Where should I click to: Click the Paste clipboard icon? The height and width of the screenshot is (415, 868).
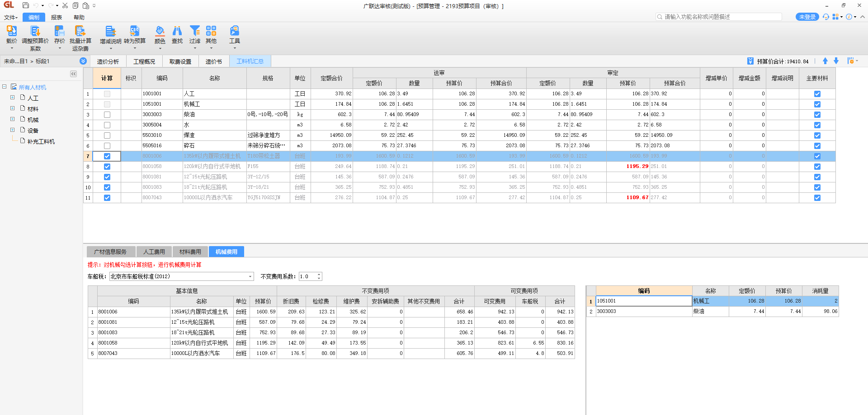[x=86, y=5]
